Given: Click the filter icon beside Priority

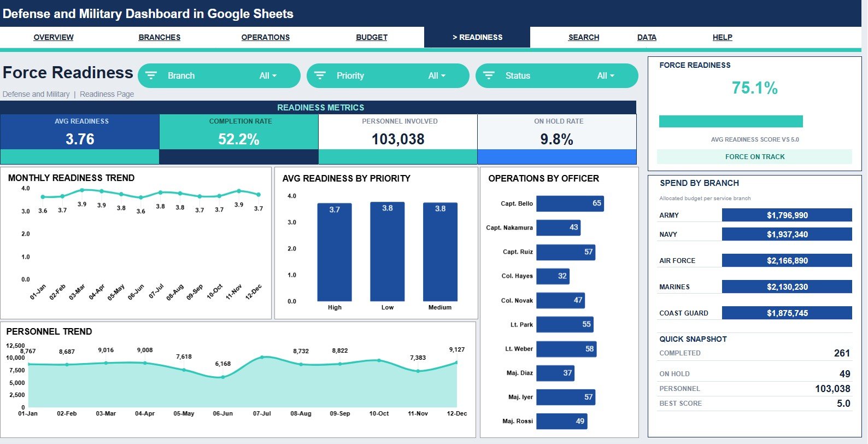Looking at the screenshot, I should pyautogui.click(x=320, y=75).
